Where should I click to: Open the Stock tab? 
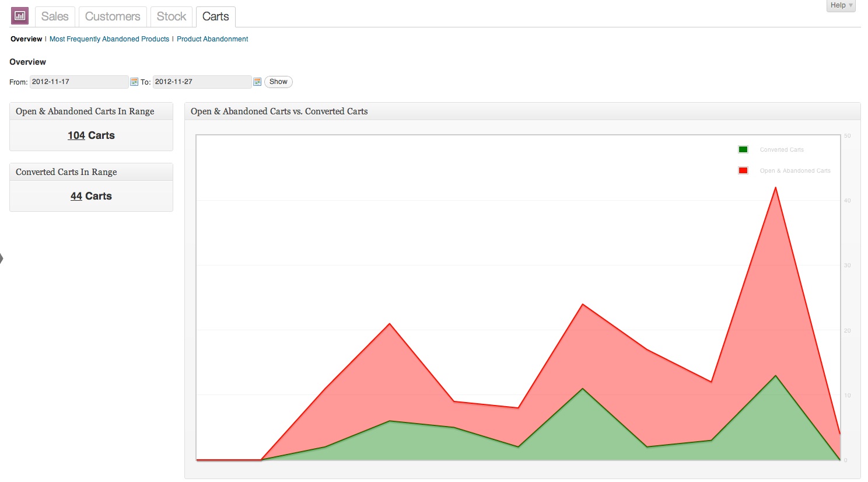point(171,16)
